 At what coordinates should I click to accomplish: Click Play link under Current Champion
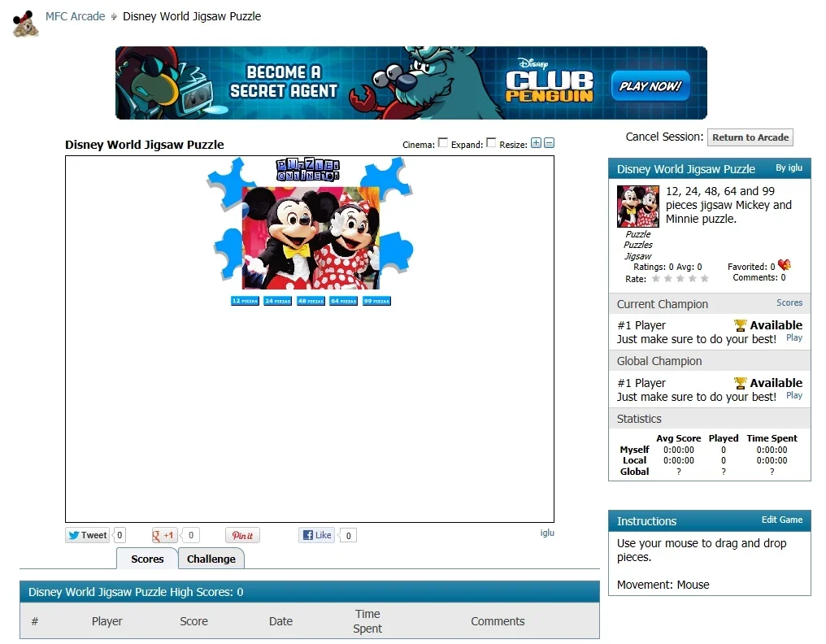pyautogui.click(x=794, y=337)
